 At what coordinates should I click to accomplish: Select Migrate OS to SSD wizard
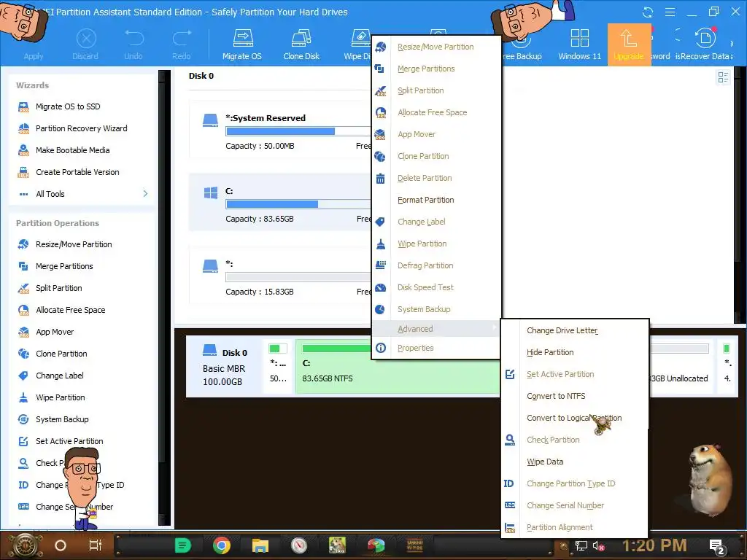[x=68, y=106]
